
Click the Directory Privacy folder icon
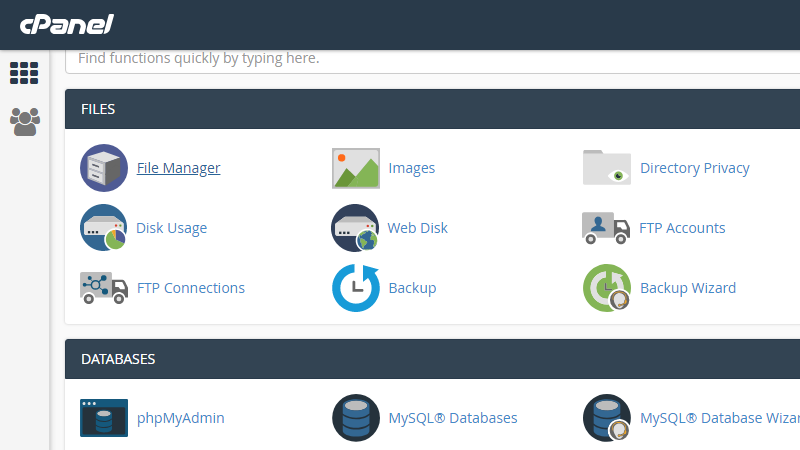point(607,167)
